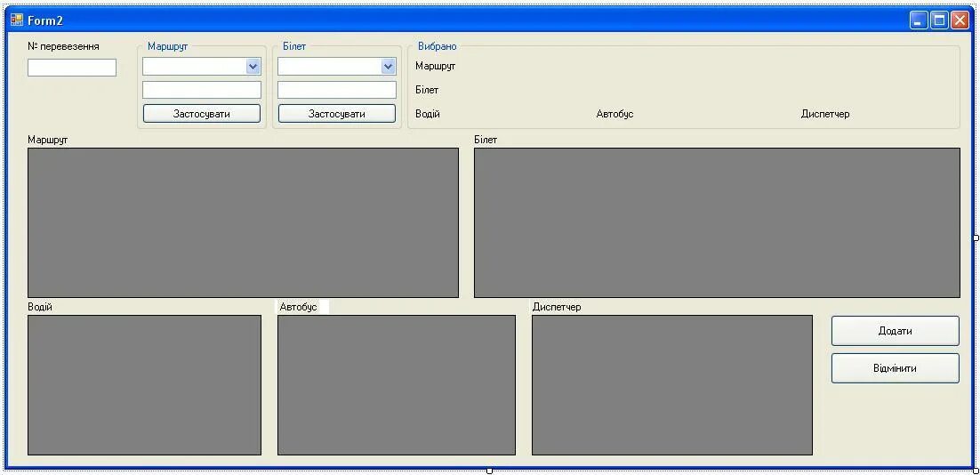Click Застосувати button in Маршрут group
Screen dimensions: 980x475
(x=202, y=114)
